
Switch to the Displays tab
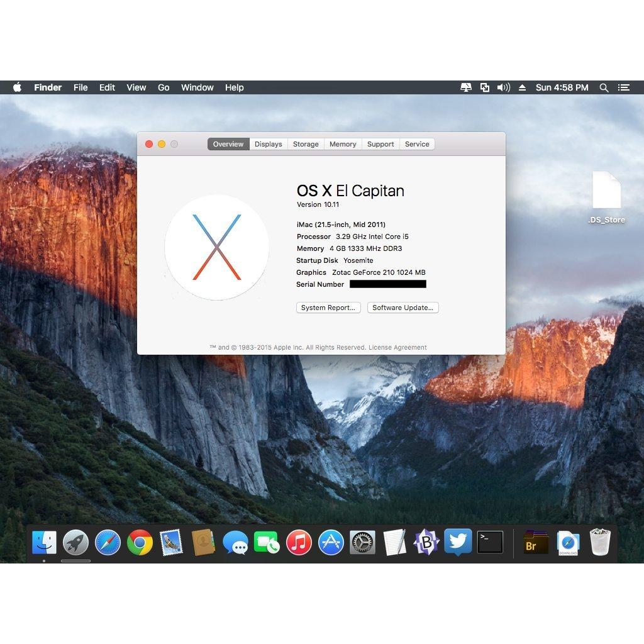click(268, 144)
